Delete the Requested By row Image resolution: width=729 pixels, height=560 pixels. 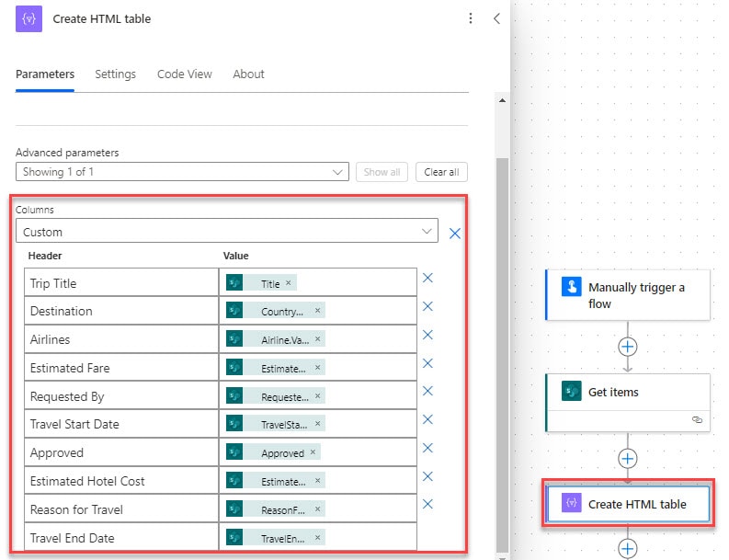(427, 391)
